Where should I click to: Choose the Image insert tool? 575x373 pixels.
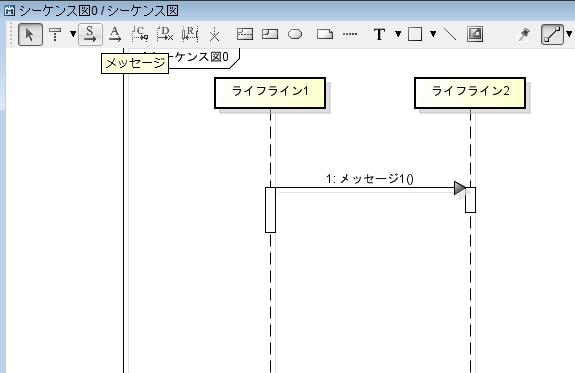pos(475,34)
